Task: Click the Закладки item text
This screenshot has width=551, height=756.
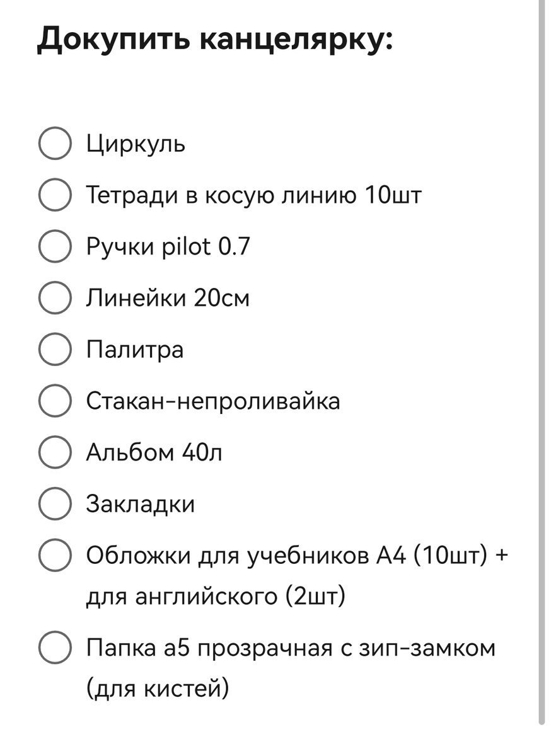Action: point(140,504)
